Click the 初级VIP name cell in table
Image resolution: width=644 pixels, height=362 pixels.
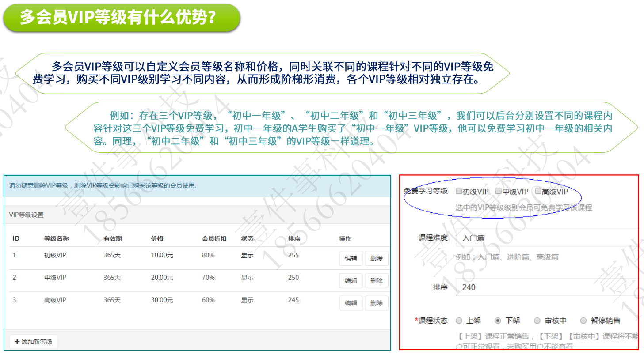[55, 255]
